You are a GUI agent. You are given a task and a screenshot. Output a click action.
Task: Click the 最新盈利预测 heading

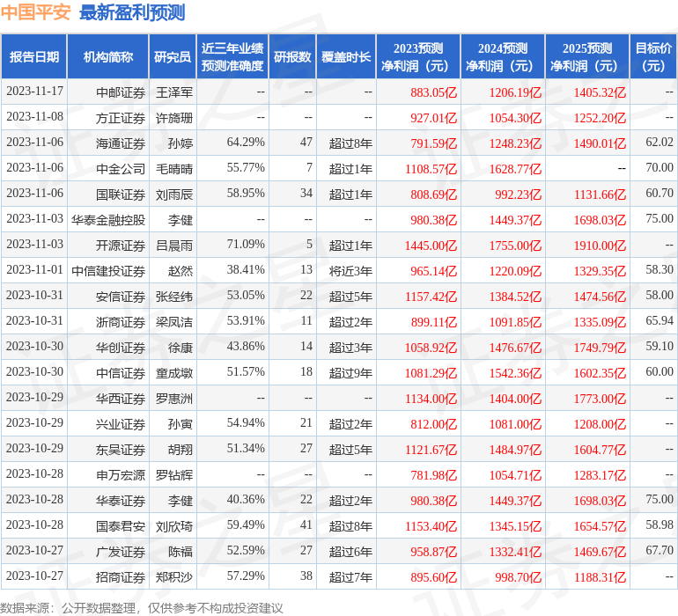point(132,12)
